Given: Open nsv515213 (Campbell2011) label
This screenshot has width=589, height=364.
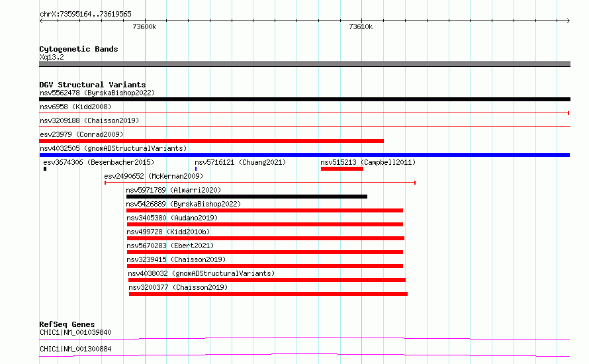Looking at the screenshot, I should tap(368, 162).
